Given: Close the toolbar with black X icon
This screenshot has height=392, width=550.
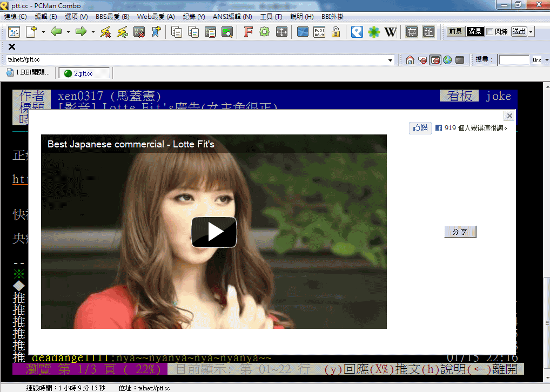Looking at the screenshot, I should (11, 46).
